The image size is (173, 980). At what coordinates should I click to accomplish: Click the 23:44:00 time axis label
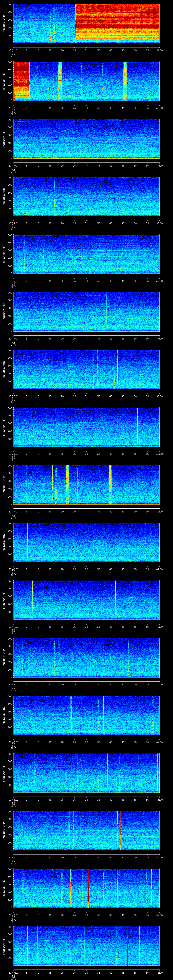[13, 799]
